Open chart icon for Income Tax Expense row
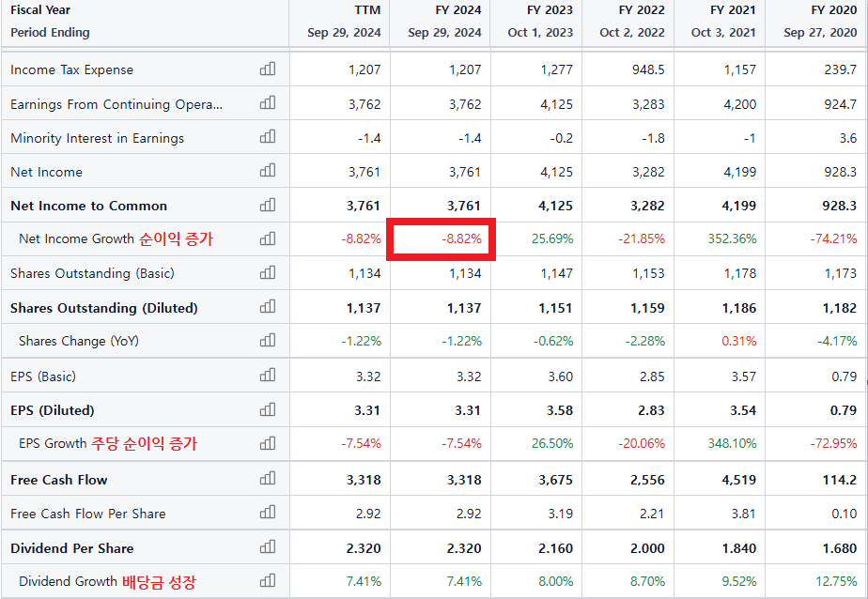The height and width of the screenshot is (599, 868). click(268, 69)
